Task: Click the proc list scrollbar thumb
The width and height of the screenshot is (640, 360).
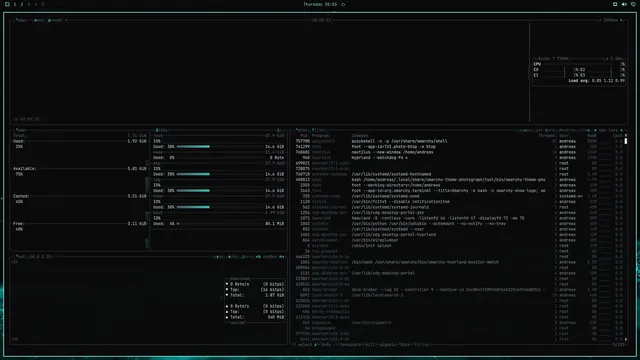Action: (626, 141)
